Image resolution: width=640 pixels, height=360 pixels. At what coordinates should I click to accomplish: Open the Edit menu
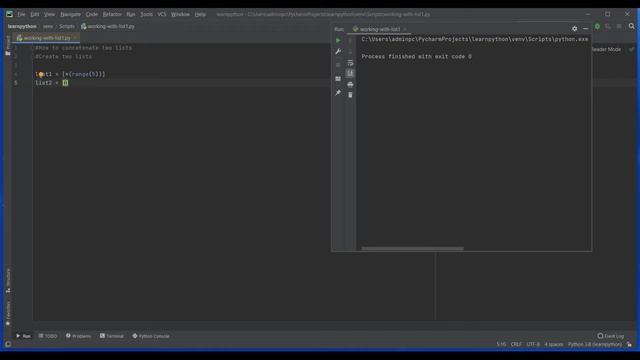tap(35, 14)
